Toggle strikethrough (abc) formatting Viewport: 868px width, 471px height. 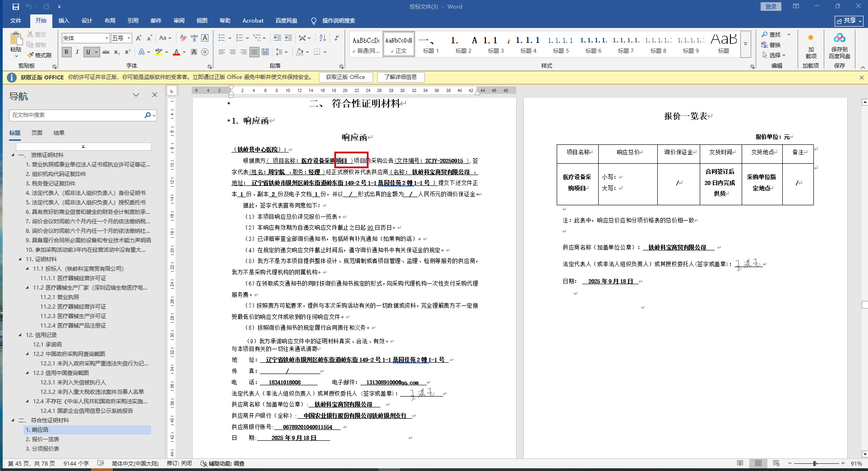pos(106,52)
